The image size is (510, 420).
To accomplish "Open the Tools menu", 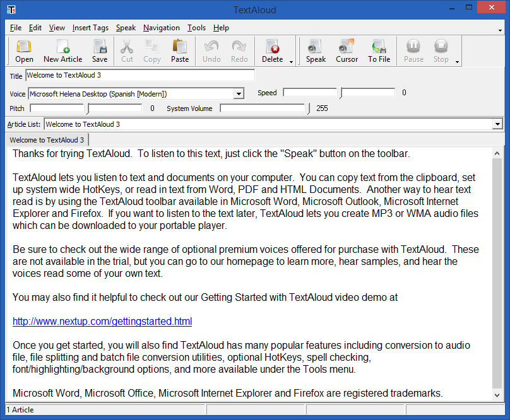I will click(x=196, y=28).
